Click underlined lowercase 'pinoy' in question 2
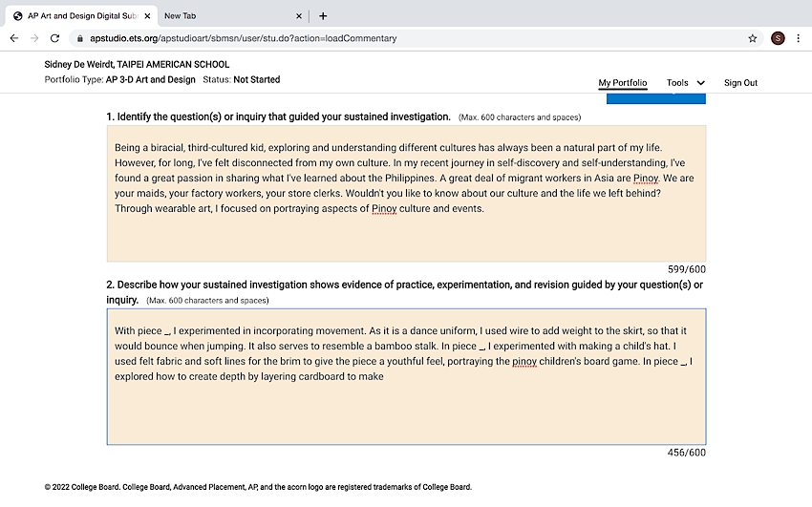812x507 pixels. click(524, 361)
